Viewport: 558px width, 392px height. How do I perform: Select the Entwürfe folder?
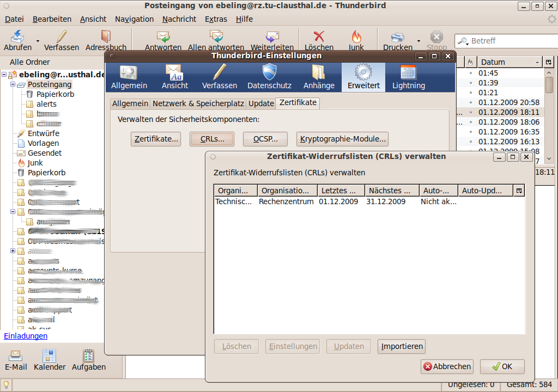pos(44,134)
